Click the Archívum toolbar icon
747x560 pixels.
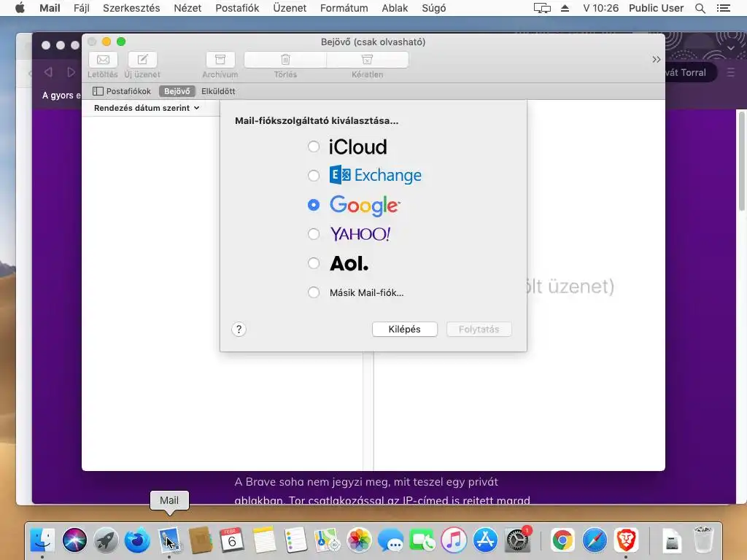click(x=220, y=60)
